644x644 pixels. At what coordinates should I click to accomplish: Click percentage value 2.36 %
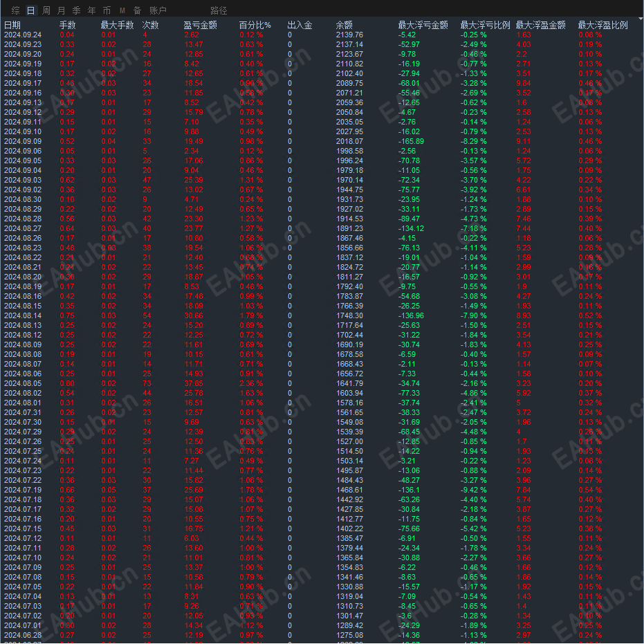pos(251,383)
